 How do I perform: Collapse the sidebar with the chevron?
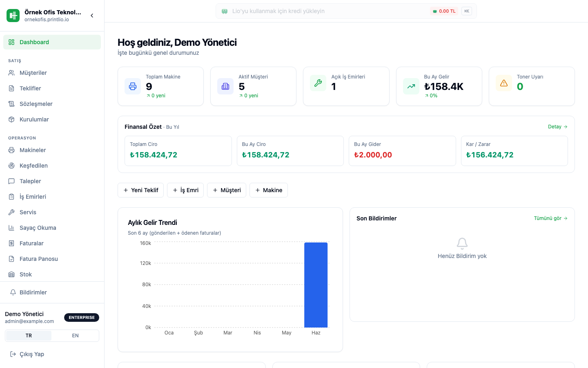coord(92,16)
